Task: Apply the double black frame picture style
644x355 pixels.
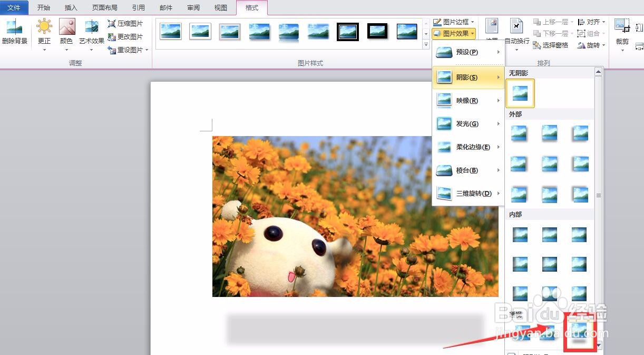Action: click(348, 31)
